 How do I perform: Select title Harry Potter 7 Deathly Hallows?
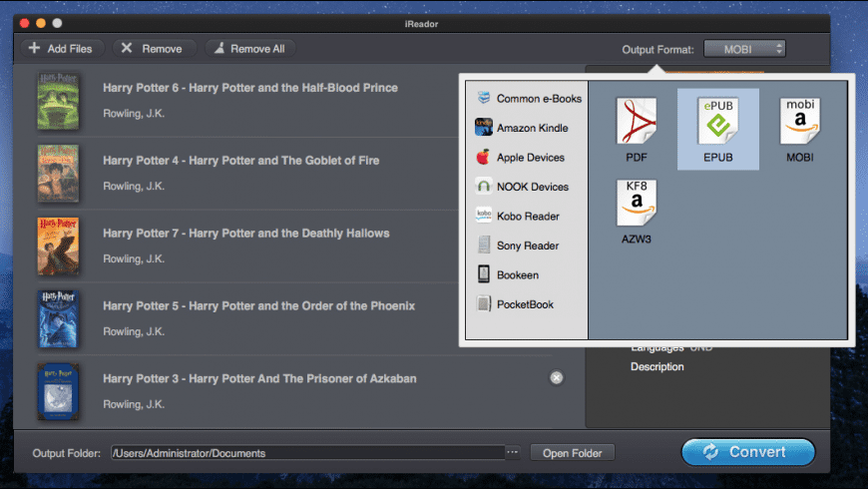click(x=246, y=234)
